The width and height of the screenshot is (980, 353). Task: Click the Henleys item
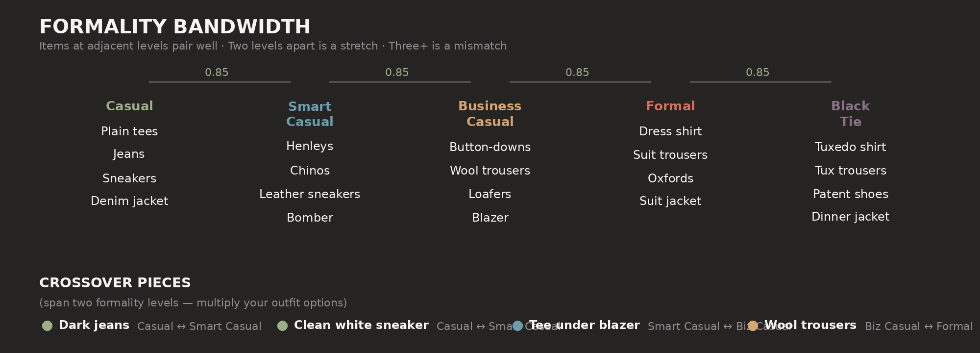pos(310,146)
